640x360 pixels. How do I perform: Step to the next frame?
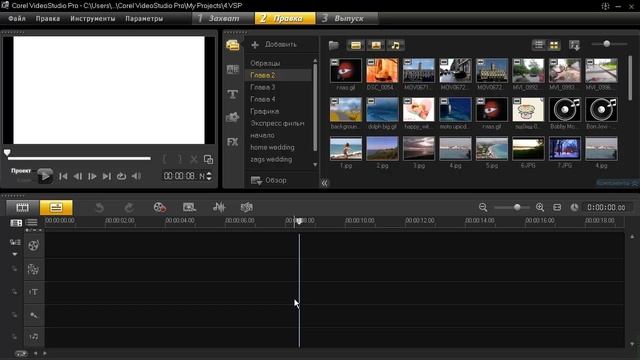(92, 176)
